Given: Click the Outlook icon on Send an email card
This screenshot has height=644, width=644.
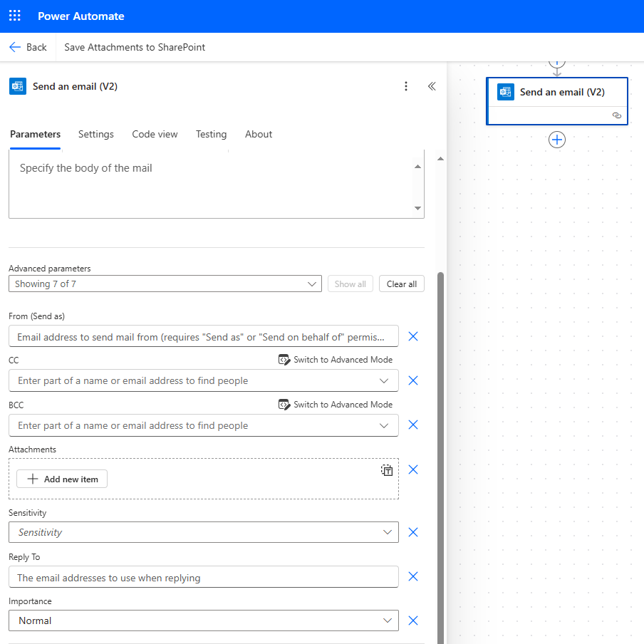Looking at the screenshot, I should click(x=505, y=92).
